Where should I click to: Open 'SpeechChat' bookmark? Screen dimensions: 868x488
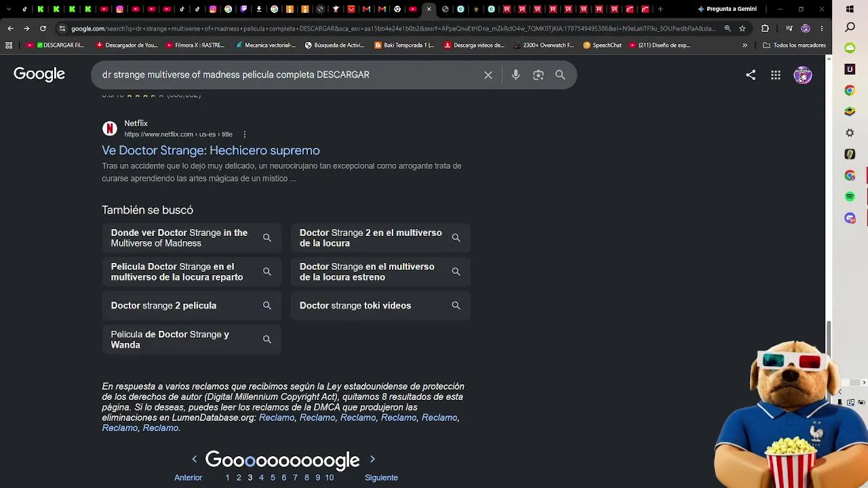tap(602, 45)
